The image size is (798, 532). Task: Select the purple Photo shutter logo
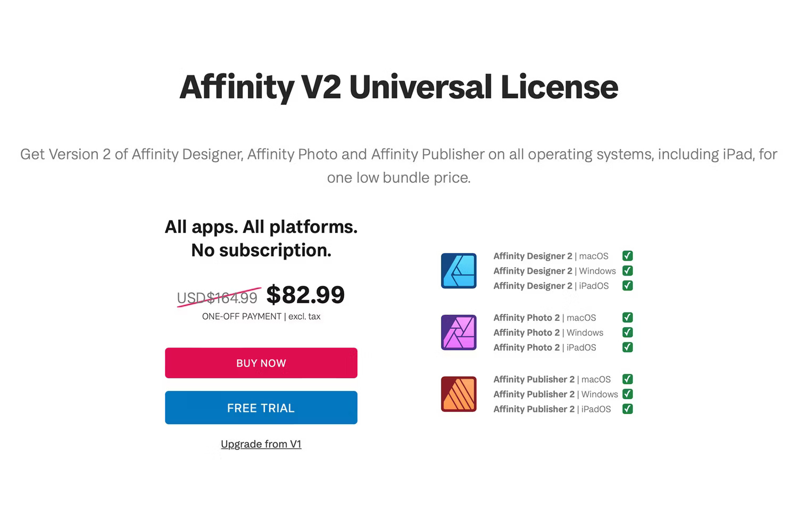click(458, 332)
